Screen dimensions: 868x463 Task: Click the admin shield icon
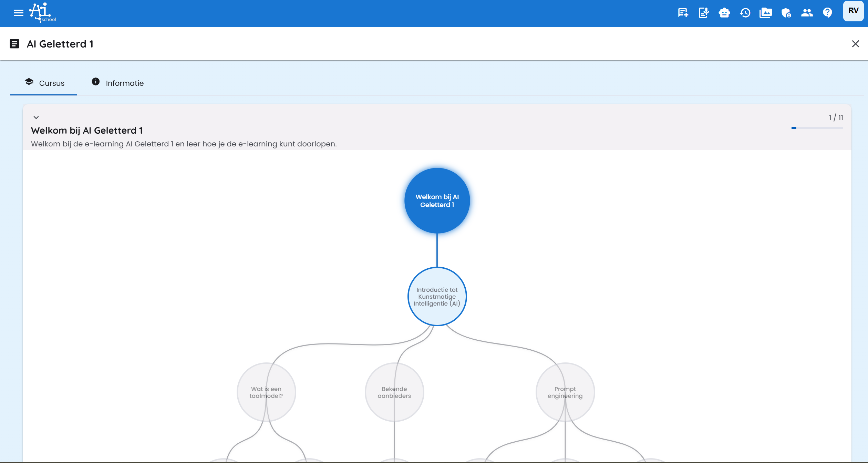coord(786,13)
